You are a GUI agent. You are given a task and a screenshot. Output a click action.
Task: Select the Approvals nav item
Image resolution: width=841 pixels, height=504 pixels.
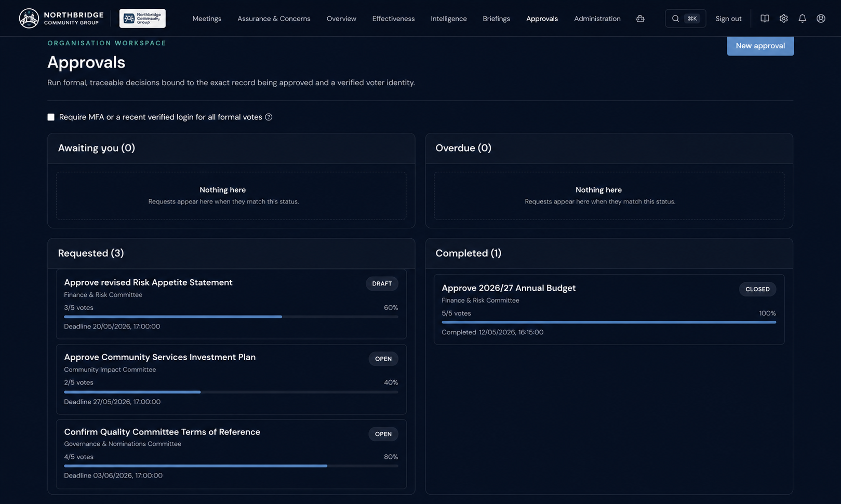pyautogui.click(x=542, y=19)
